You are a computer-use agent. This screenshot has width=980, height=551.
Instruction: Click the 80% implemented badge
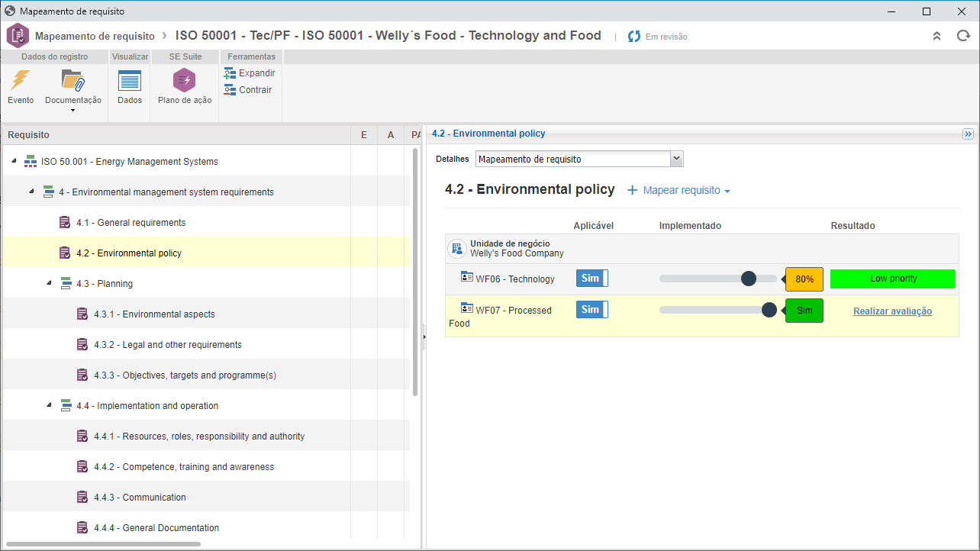point(804,279)
